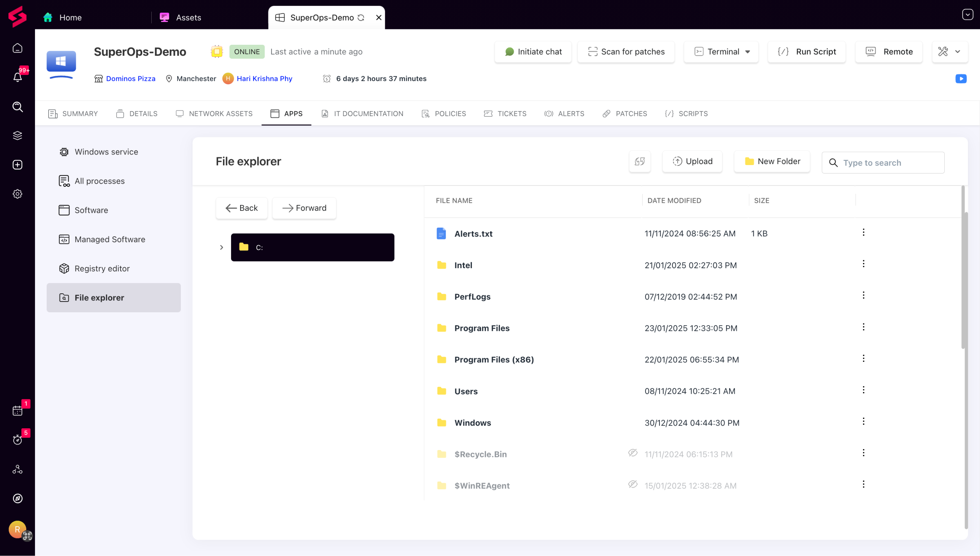Click the hidden eye icon beside $WinREAgent
Image resolution: width=980 pixels, height=556 pixels.
pos(633,484)
